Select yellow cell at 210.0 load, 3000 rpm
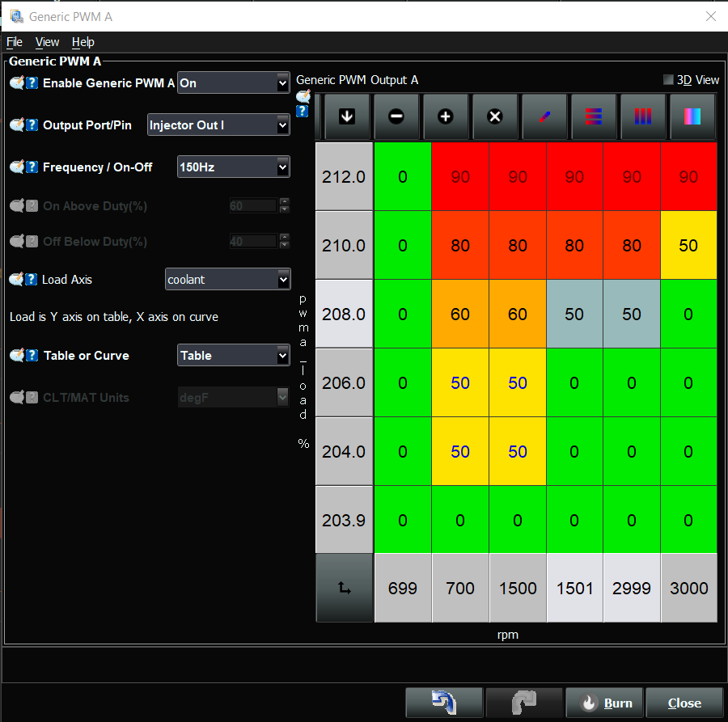The image size is (728, 722). [688, 245]
